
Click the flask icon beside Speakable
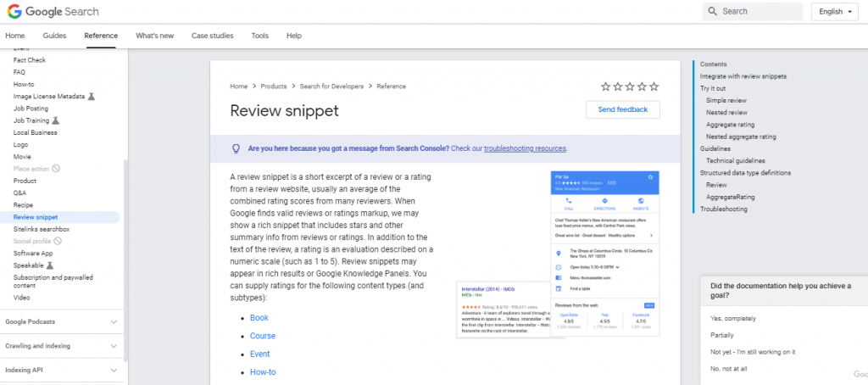pos(49,265)
